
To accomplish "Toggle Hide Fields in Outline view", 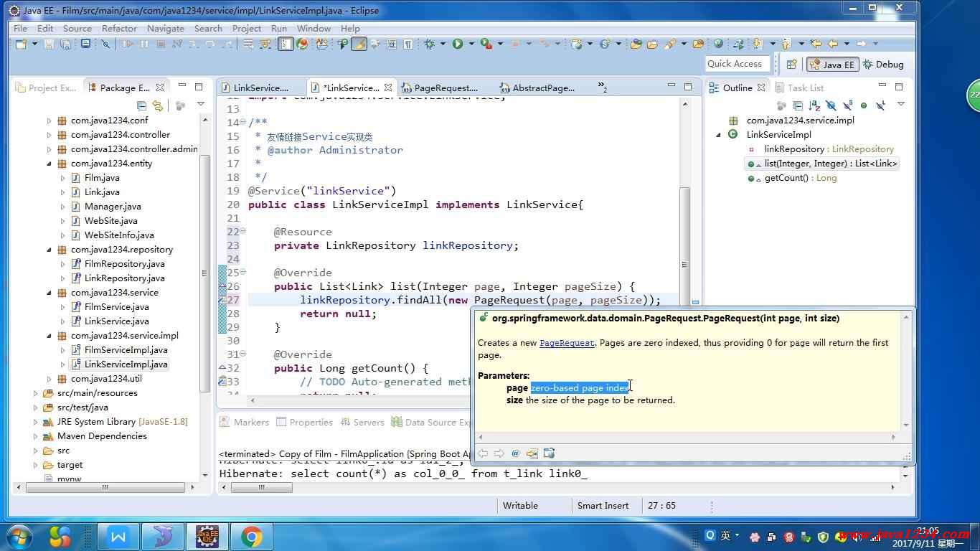I will click(x=831, y=105).
